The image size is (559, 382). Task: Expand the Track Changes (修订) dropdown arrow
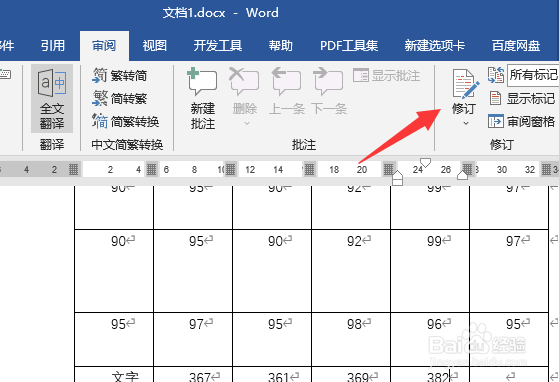pyautogui.click(x=466, y=123)
